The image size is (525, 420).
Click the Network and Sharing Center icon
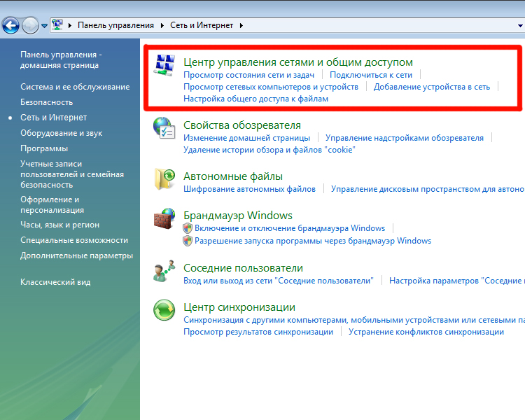coord(164,65)
